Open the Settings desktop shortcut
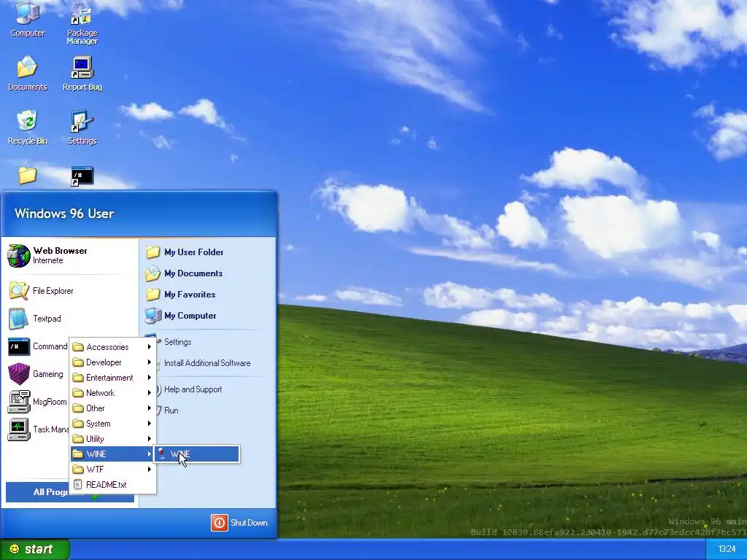 click(x=82, y=127)
